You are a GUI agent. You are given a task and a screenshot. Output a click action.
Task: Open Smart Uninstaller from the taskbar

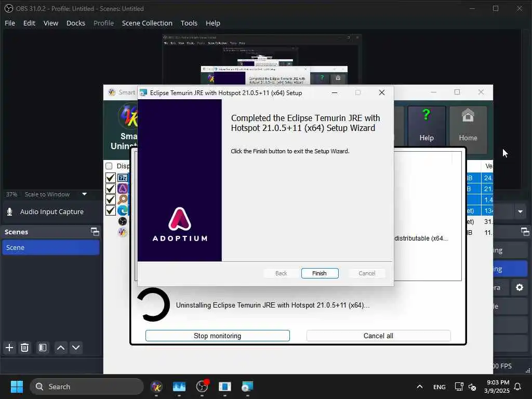point(156,387)
